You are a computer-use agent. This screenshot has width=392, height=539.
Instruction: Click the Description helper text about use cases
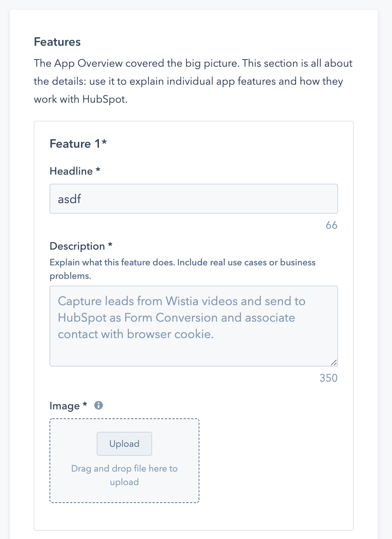[x=183, y=269]
